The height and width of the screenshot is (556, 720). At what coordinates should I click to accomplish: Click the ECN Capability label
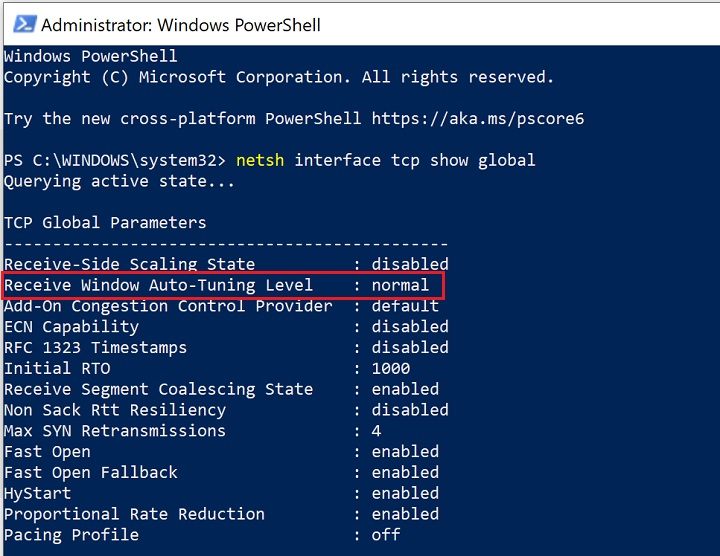[x=71, y=327]
